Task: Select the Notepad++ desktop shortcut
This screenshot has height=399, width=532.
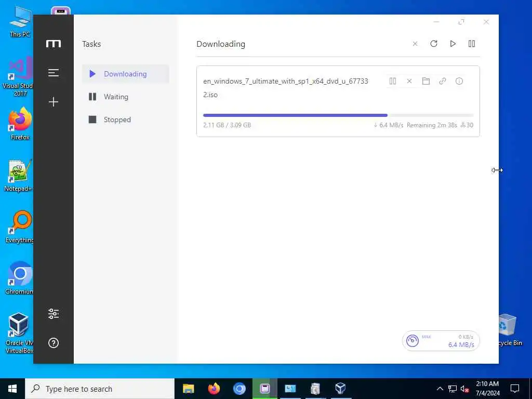Action: pos(19,176)
